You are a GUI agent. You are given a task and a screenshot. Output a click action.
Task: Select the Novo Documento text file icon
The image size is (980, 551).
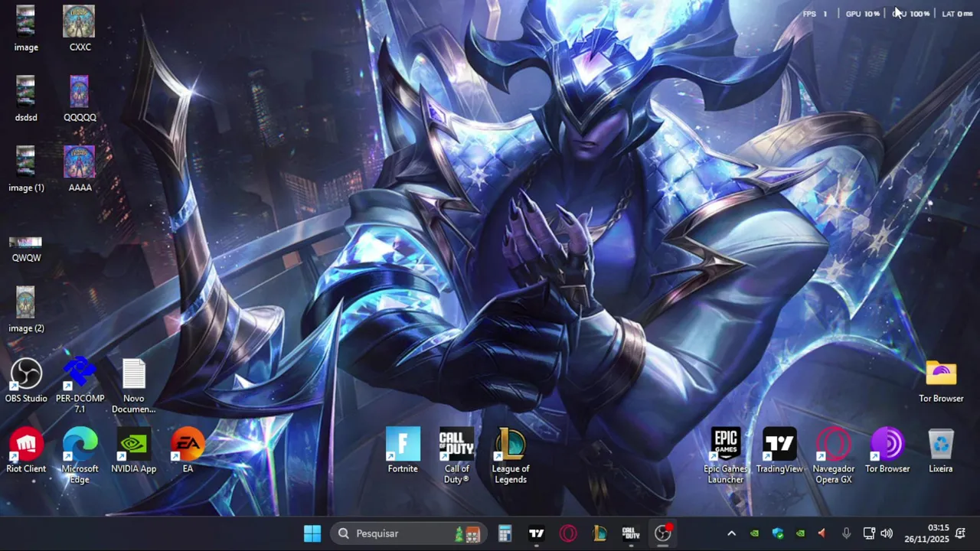coord(133,385)
